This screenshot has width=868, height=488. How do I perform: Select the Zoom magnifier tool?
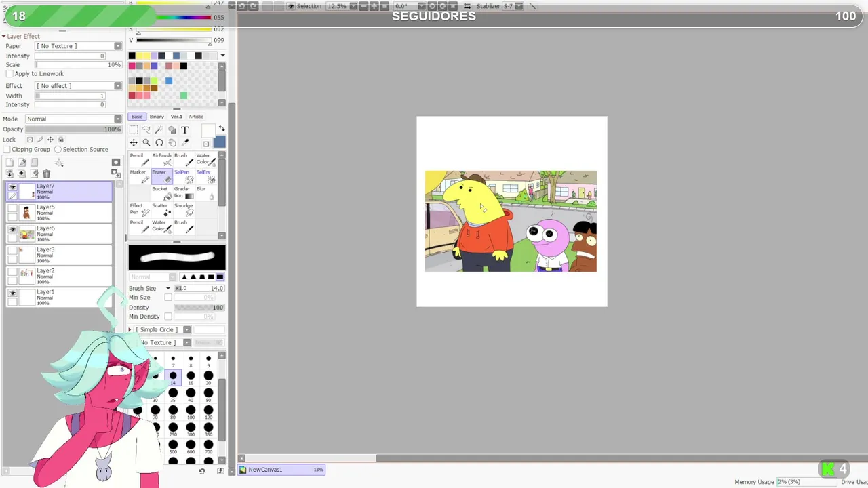[146, 142]
